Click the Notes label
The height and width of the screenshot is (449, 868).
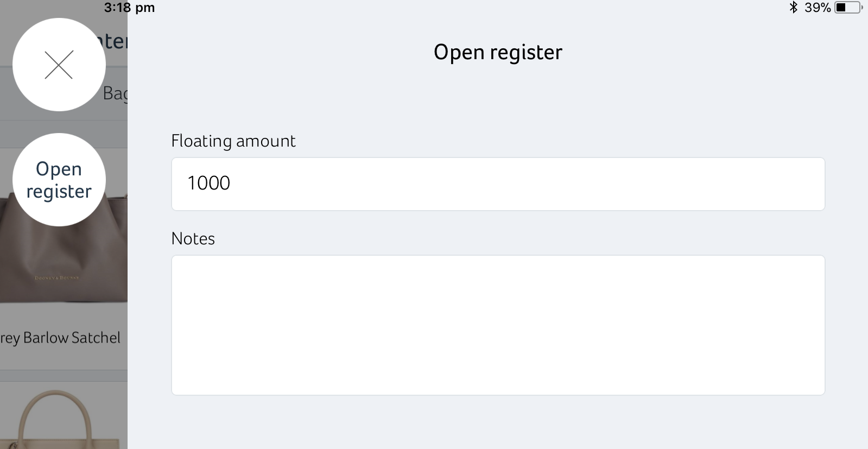pyautogui.click(x=193, y=239)
